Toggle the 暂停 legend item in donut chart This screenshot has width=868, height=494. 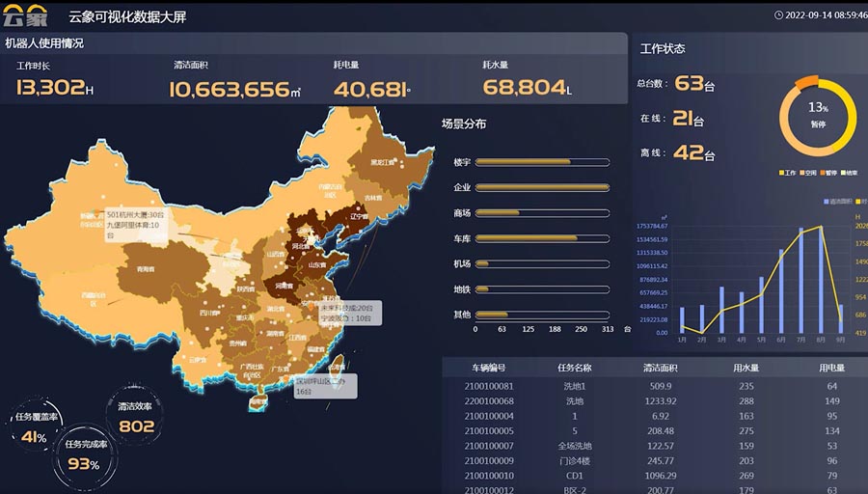(827, 173)
